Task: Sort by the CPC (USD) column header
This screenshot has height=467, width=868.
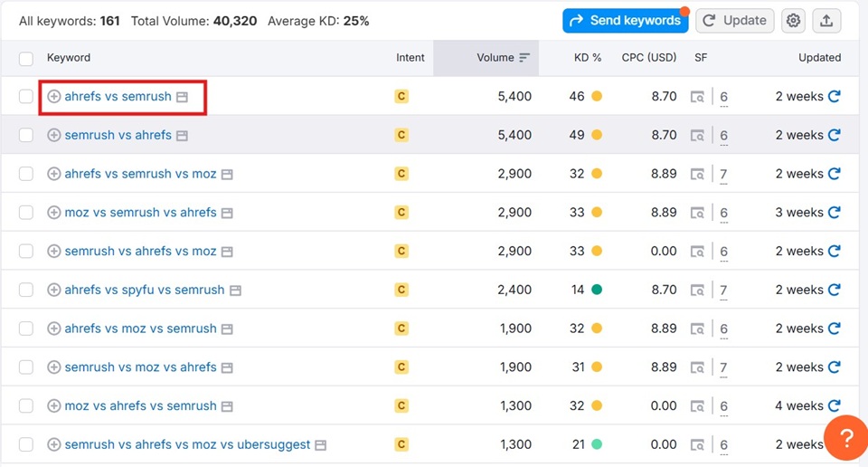Action: click(649, 58)
